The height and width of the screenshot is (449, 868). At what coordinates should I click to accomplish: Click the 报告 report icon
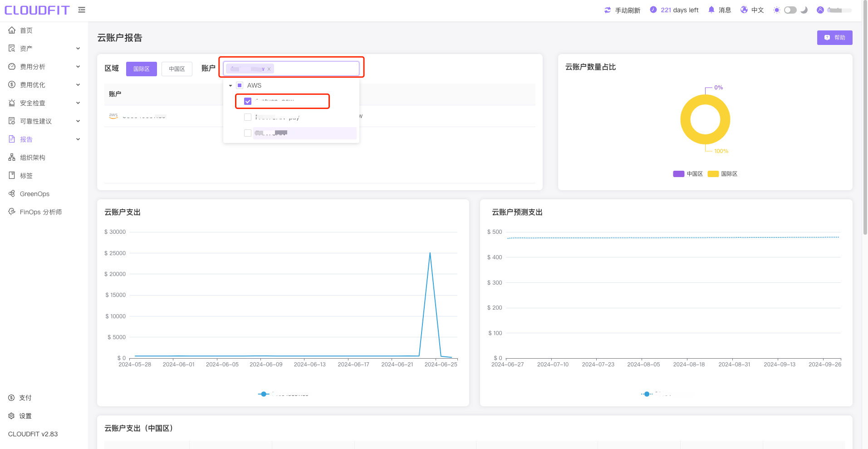point(12,139)
